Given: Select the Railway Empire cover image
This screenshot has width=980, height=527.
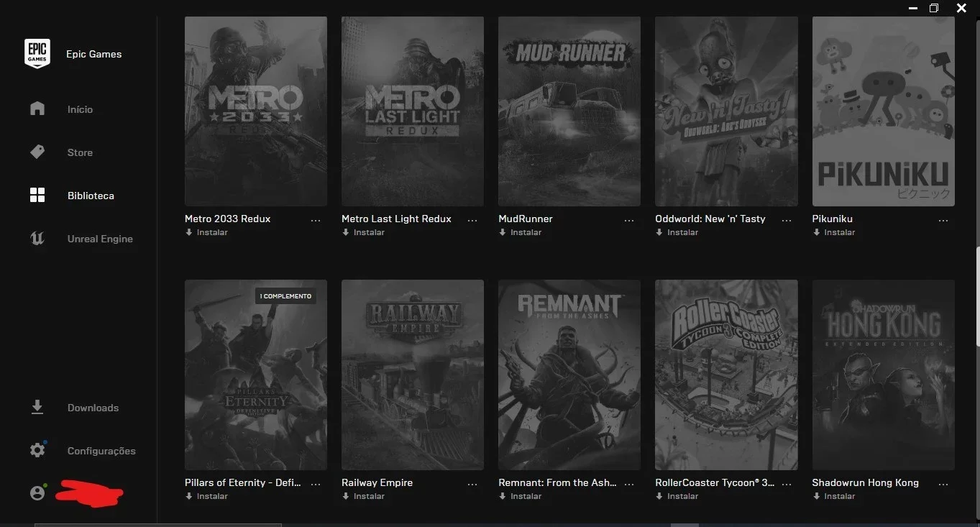Looking at the screenshot, I should pyautogui.click(x=413, y=375).
